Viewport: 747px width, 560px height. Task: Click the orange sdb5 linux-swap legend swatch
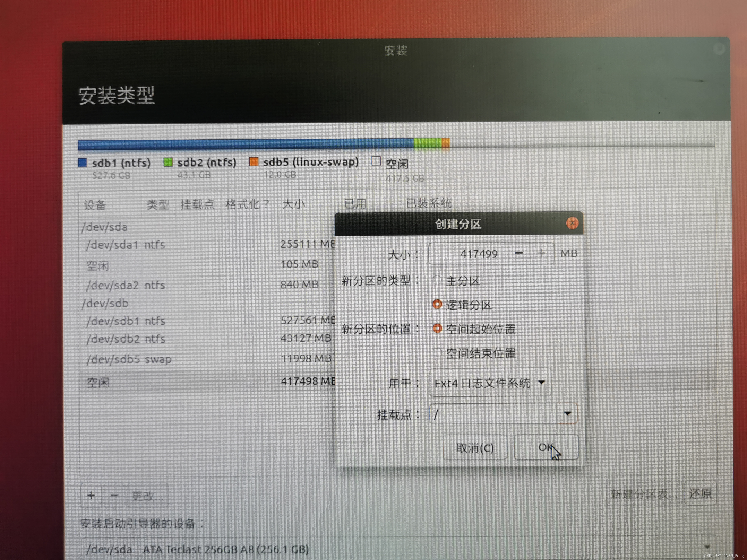pos(254,162)
